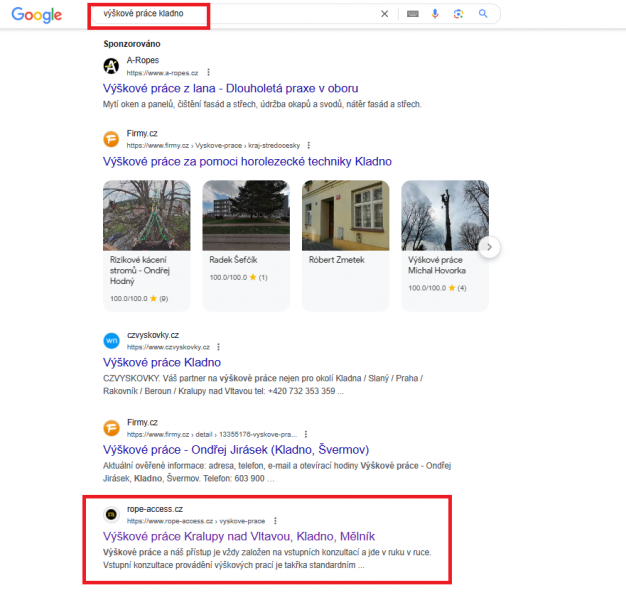Open Výškové práce z lana ad link
Image resolution: width=626 pixels, height=600 pixels.
230,88
